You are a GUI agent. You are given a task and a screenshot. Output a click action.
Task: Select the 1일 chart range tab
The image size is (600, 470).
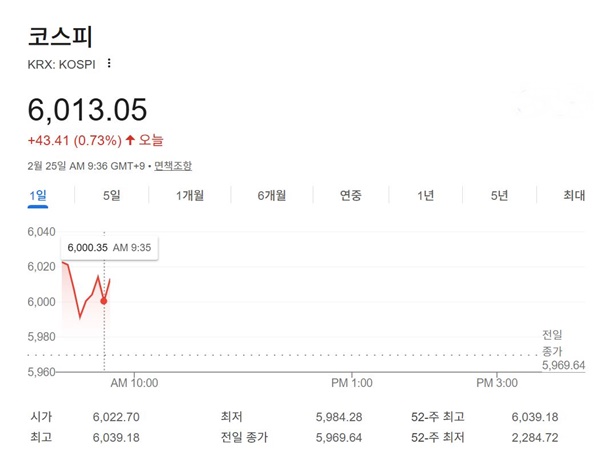click(37, 196)
